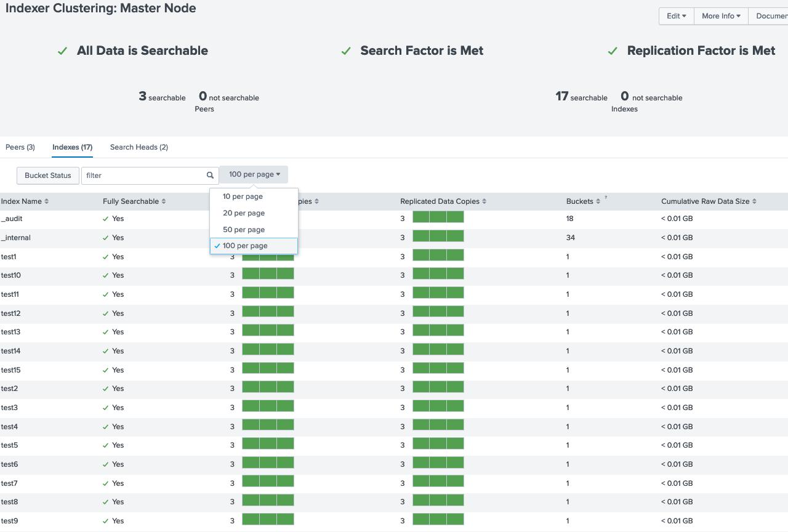This screenshot has width=788, height=532.
Task: Select 50 per page from the open dropdown
Action: pyautogui.click(x=243, y=229)
